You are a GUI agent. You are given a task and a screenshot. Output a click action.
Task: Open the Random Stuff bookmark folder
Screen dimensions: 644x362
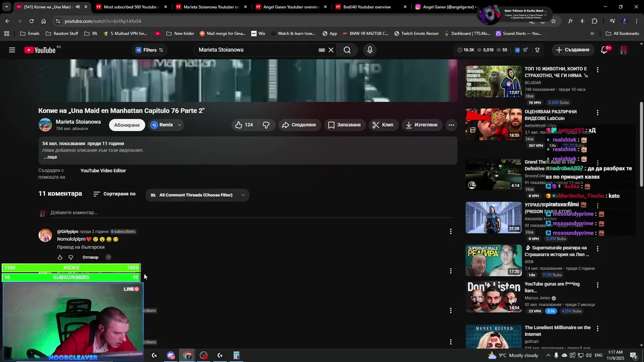(x=61, y=34)
